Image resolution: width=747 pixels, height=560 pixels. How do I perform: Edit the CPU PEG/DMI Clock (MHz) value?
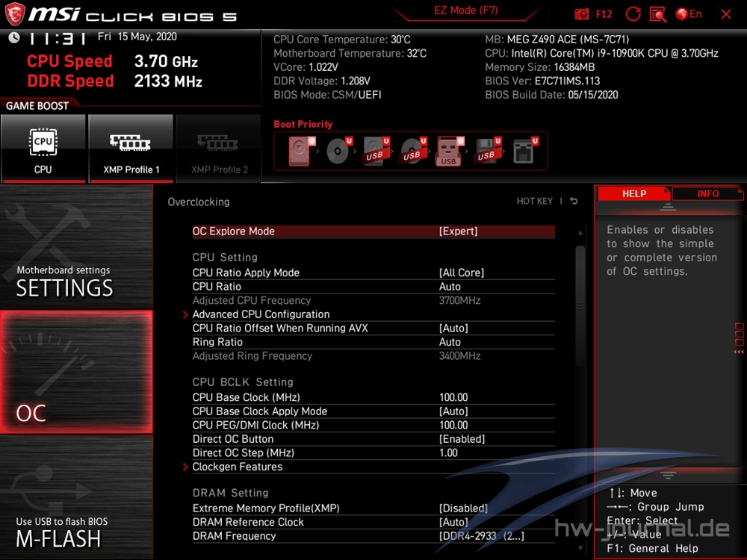click(x=373, y=425)
